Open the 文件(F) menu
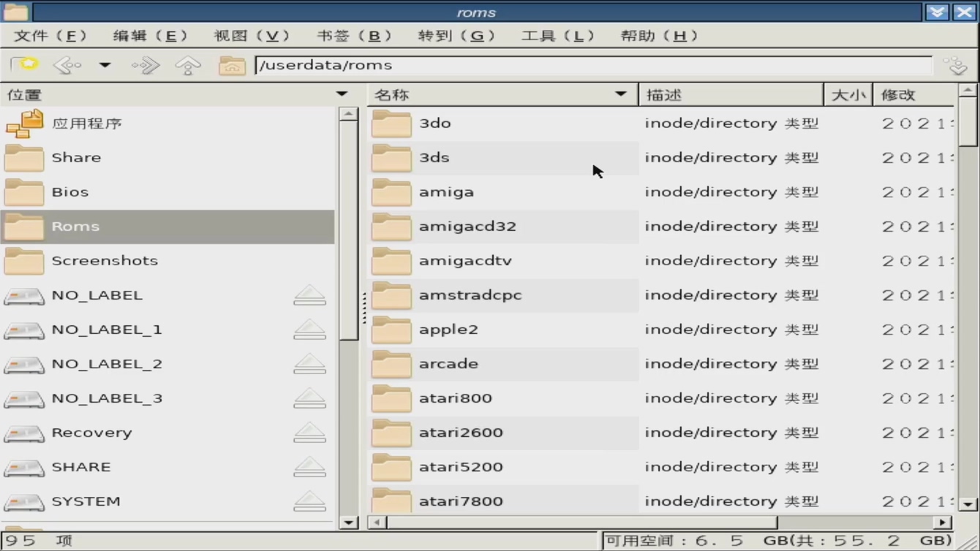The image size is (980, 551). pyautogui.click(x=50, y=36)
